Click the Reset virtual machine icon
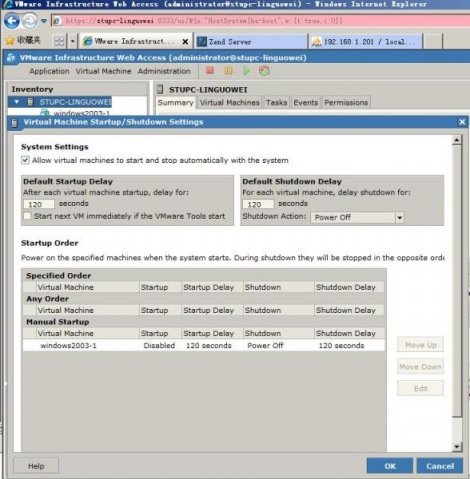The image size is (470, 479). pos(264,71)
